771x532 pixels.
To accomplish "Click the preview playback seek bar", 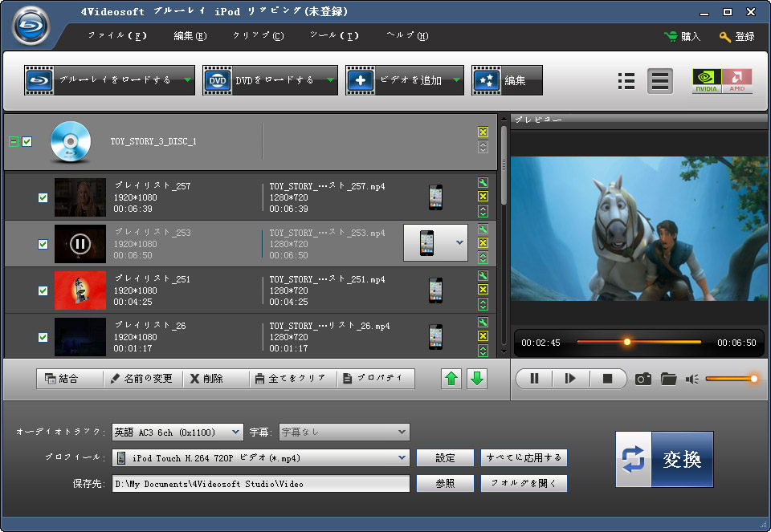I will tap(638, 343).
